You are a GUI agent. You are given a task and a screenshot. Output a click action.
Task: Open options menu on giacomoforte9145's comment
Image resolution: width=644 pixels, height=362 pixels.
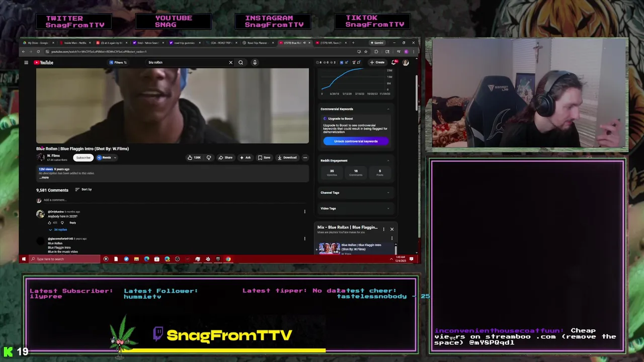point(304,239)
